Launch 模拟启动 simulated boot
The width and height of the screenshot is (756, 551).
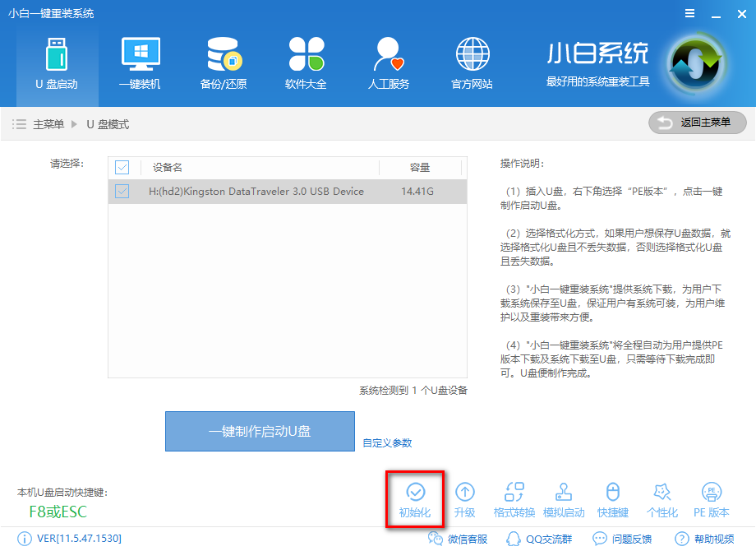563,498
